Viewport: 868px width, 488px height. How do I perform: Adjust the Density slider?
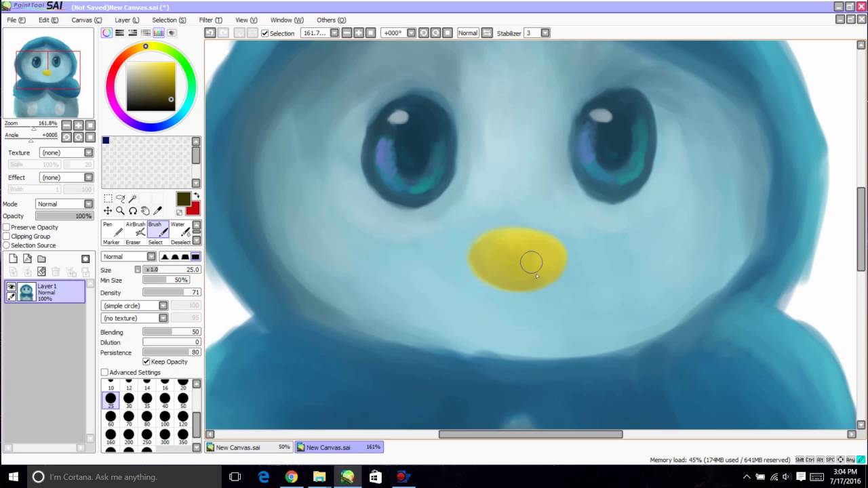(172, 292)
